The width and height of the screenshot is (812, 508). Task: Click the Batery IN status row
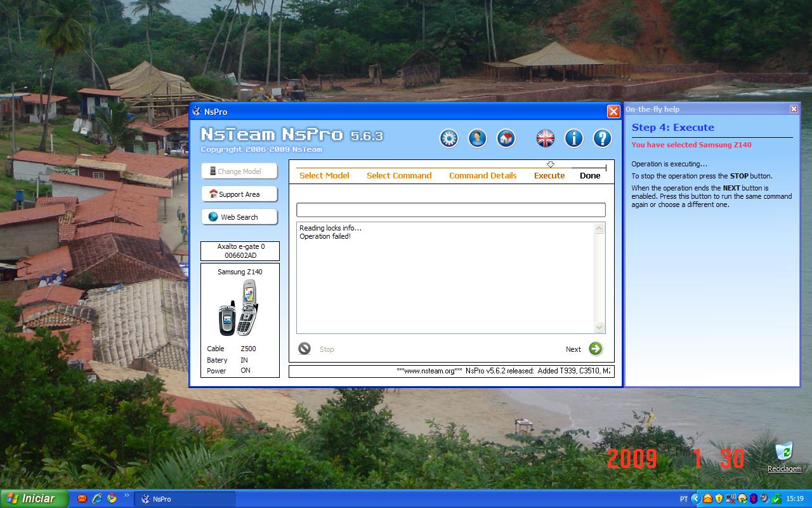228,360
